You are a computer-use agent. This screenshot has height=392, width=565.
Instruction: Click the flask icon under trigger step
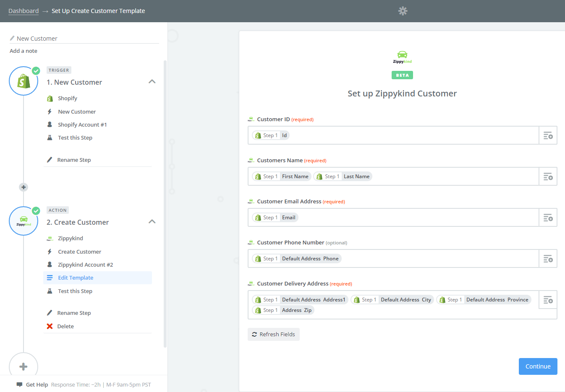[50, 138]
